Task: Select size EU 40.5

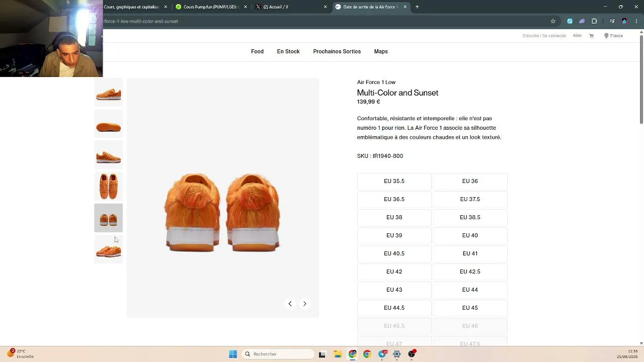Action: [394, 253]
